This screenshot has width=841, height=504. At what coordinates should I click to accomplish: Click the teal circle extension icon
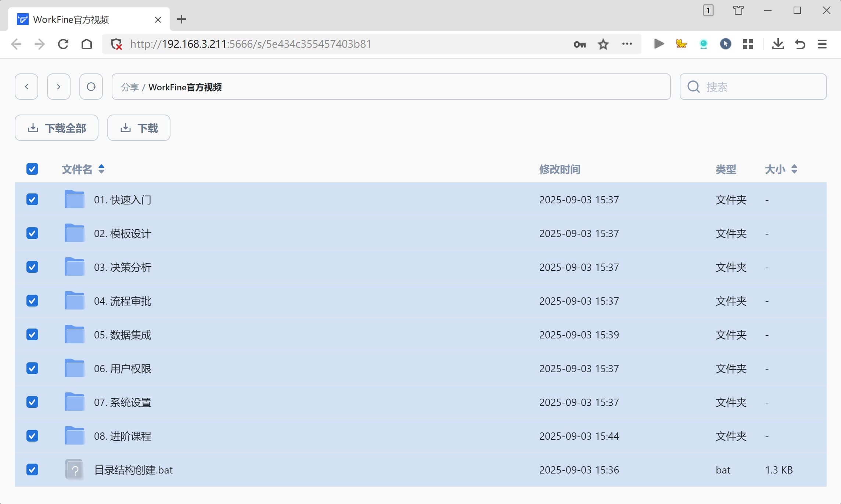tap(704, 44)
